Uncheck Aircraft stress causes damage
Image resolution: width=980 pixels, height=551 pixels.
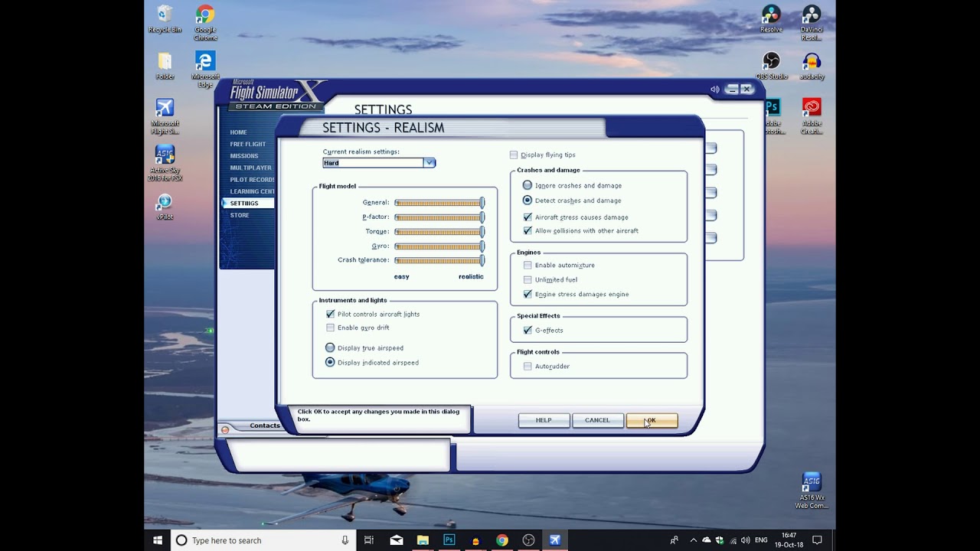528,217
